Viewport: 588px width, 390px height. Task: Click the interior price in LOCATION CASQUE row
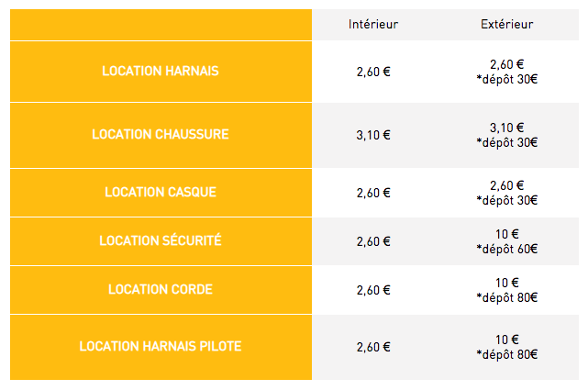(x=373, y=193)
